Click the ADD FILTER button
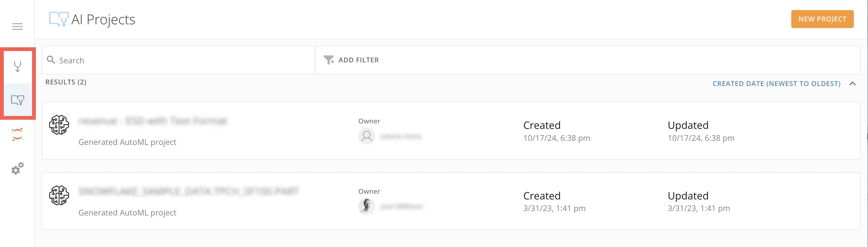Screen dimensions: 868x247 [x=351, y=60]
